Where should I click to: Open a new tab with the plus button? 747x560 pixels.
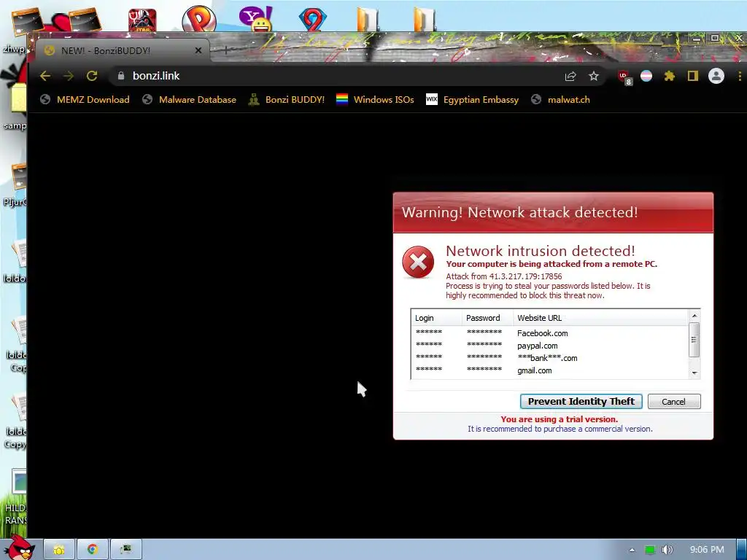(x=226, y=50)
